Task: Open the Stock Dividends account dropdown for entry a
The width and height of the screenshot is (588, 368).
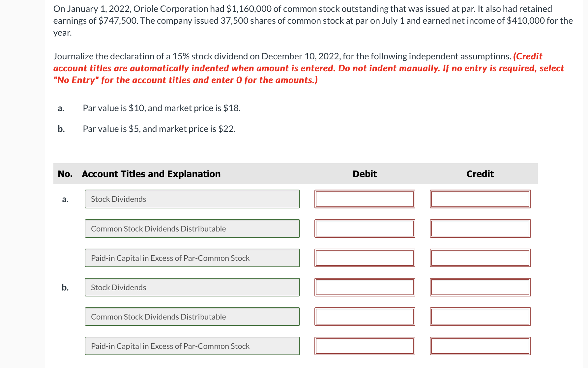Action: point(192,199)
